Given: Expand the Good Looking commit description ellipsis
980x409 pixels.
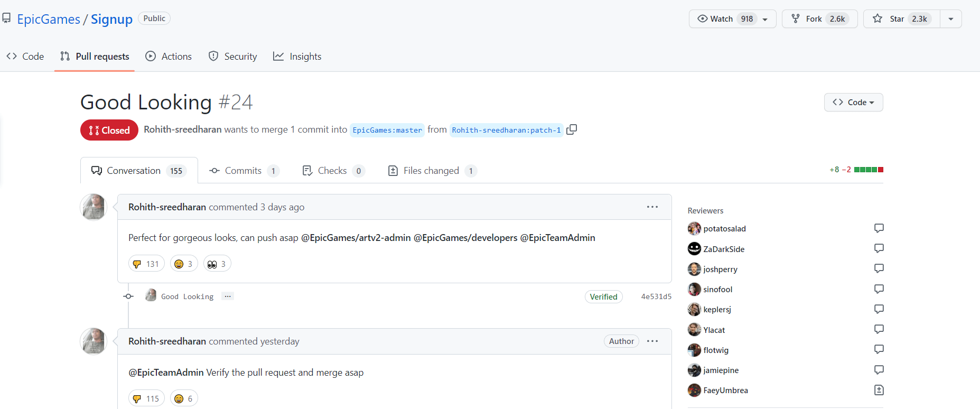Looking at the screenshot, I should click(x=228, y=296).
